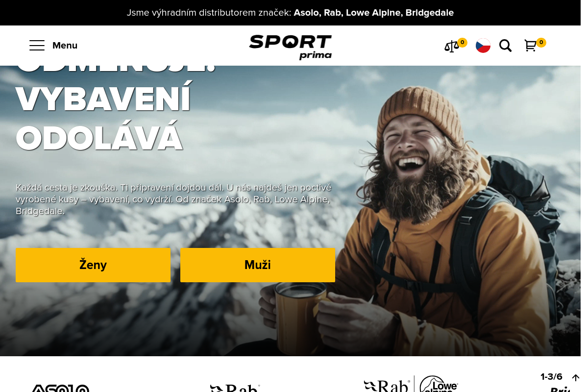The image size is (588, 392).
Task: Click the top distributor announcement banner
Action: click(290, 13)
